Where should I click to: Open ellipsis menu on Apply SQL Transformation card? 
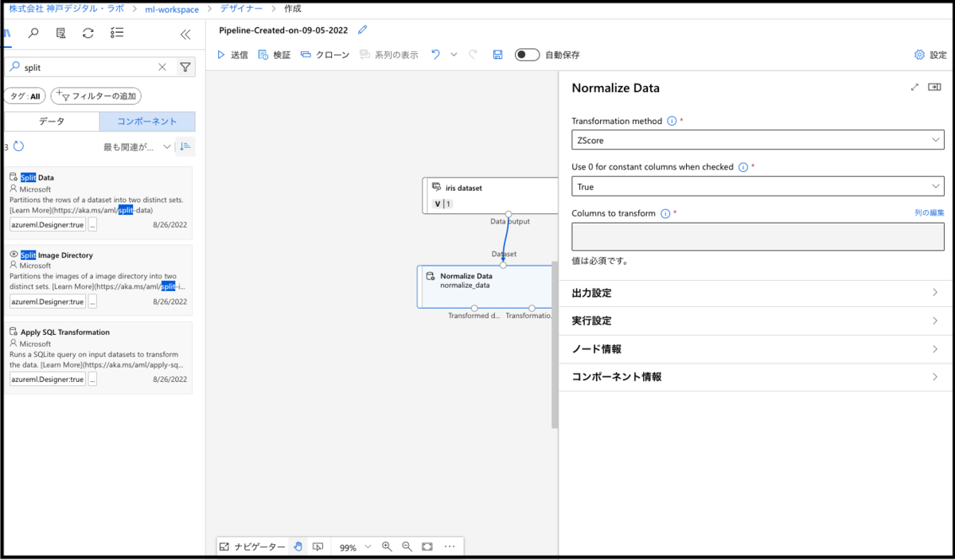[92, 379]
